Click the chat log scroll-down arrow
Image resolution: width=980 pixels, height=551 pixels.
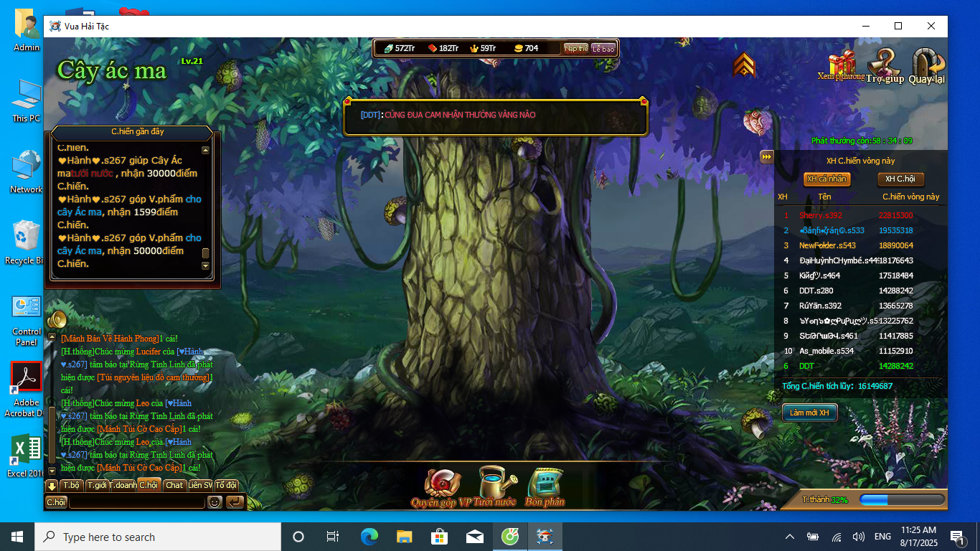tap(52, 470)
